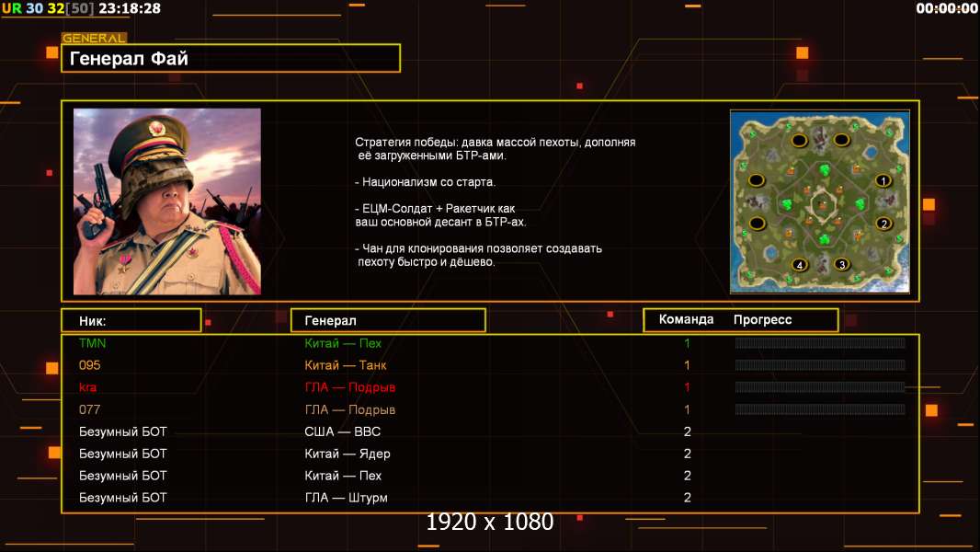The width and height of the screenshot is (980, 552).
Task: Click team number 2 in ГЛА — Штурм row
Action: 688,498
